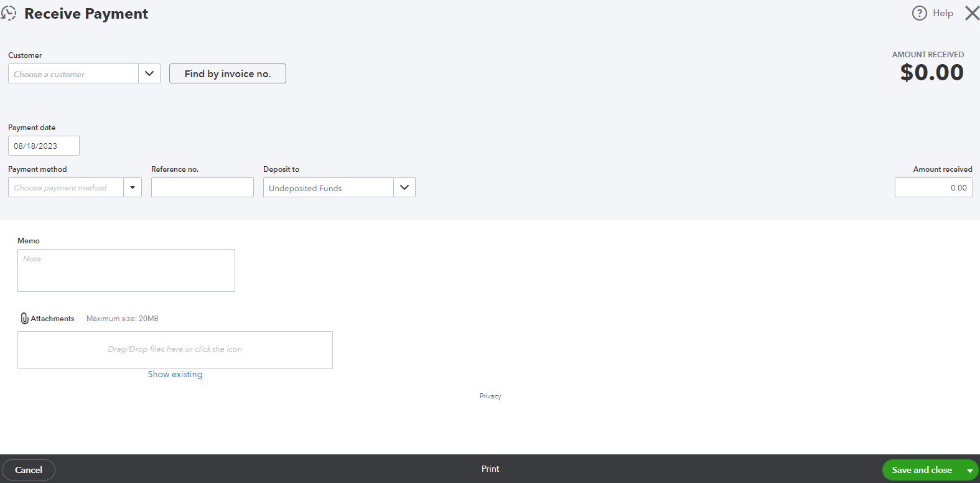Screen dimensions: 980x483
Task: Click the Reference no. input box
Action: (x=202, y=187)
